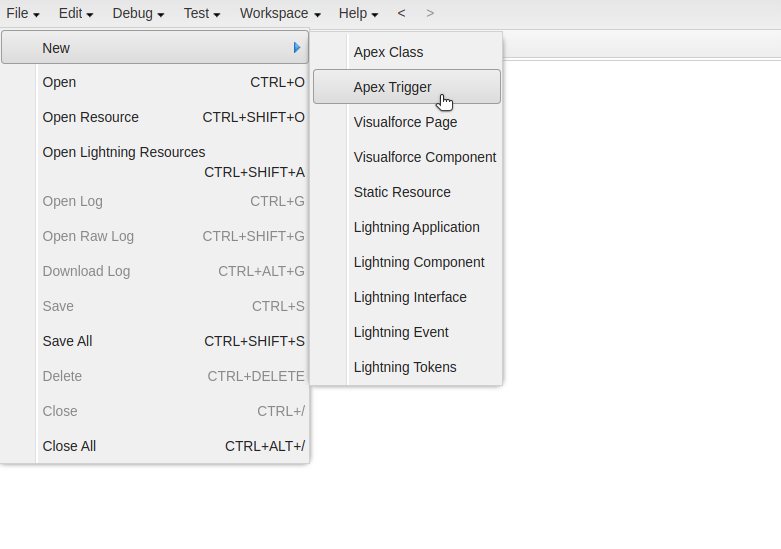Create a new Lightning Application
This screenshot has height=549, width=781.
[x=416, y=227]
